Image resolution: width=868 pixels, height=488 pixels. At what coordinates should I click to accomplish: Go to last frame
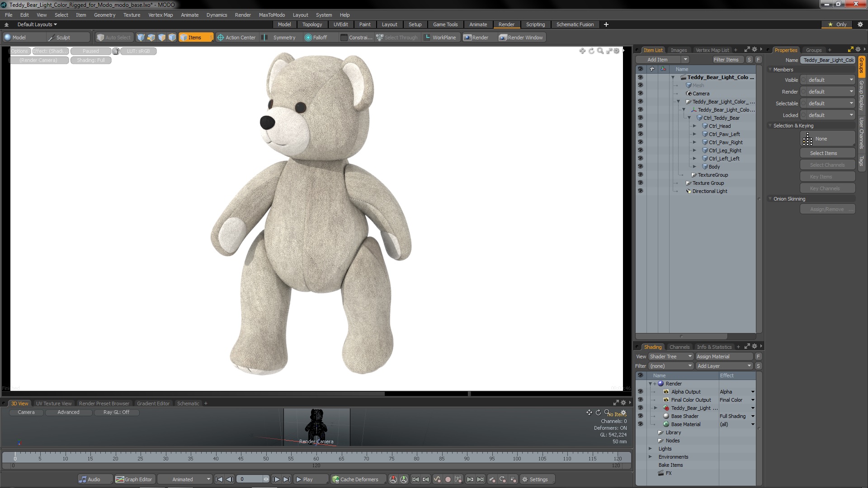click(287, 479)
